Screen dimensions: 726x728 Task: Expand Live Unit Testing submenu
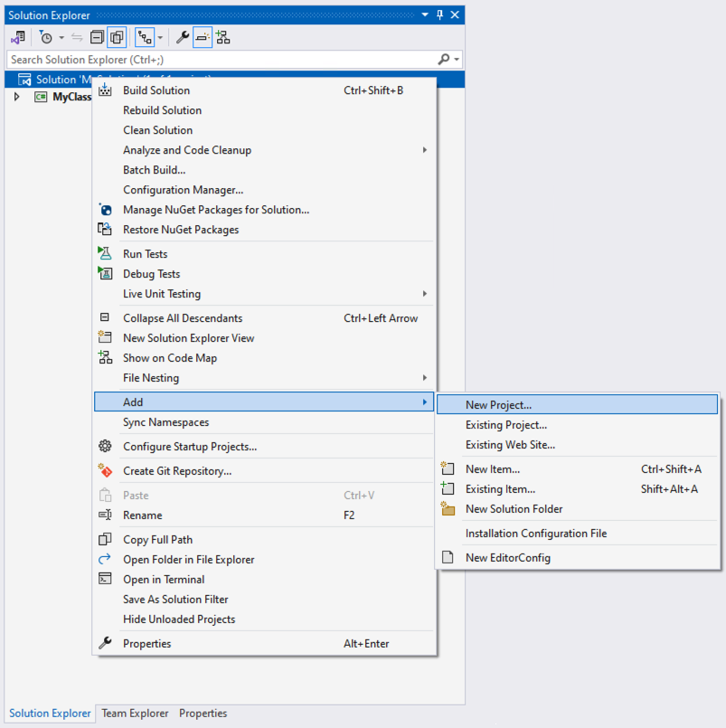click(x=265, y=294)
